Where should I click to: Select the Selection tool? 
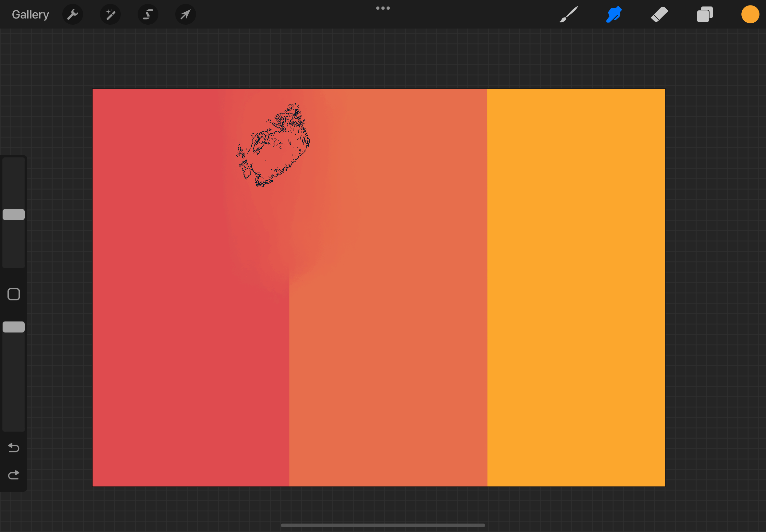pyautogui.click(x=148, y=14)
